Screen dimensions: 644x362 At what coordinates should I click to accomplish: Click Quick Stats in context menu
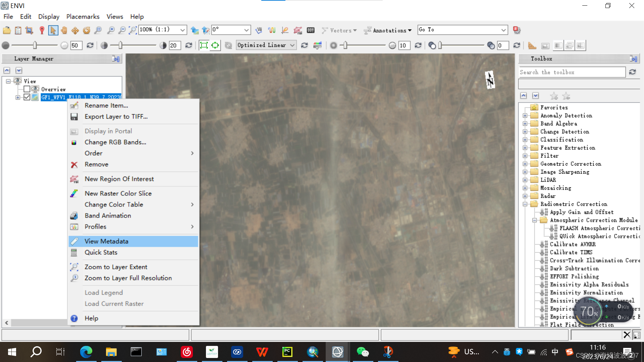[x=101, y=252]
